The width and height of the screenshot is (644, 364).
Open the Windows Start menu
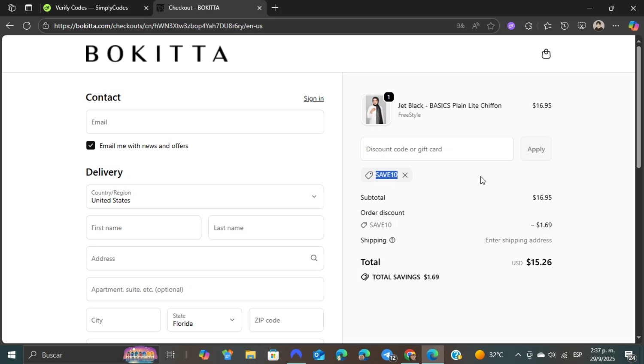12,355
